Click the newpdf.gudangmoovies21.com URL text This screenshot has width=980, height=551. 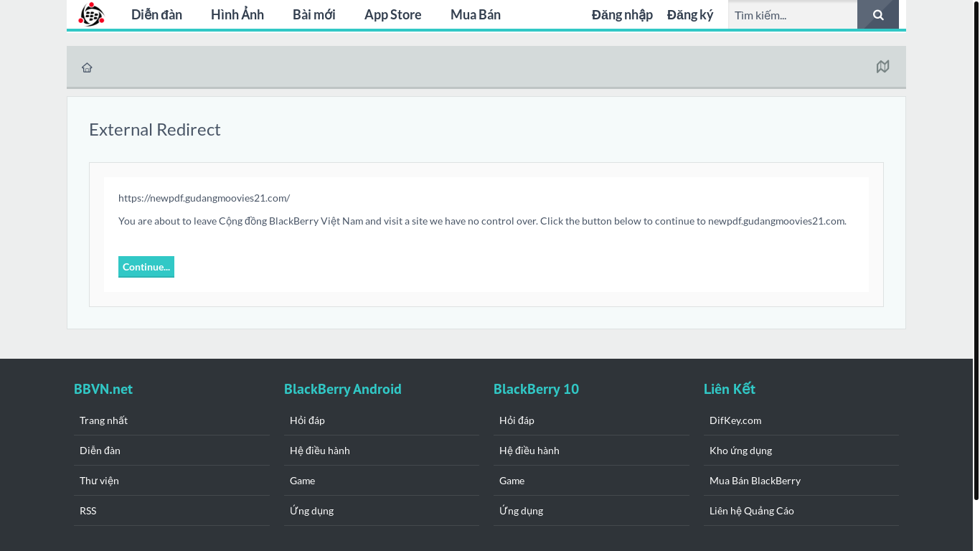pos(204,198)
